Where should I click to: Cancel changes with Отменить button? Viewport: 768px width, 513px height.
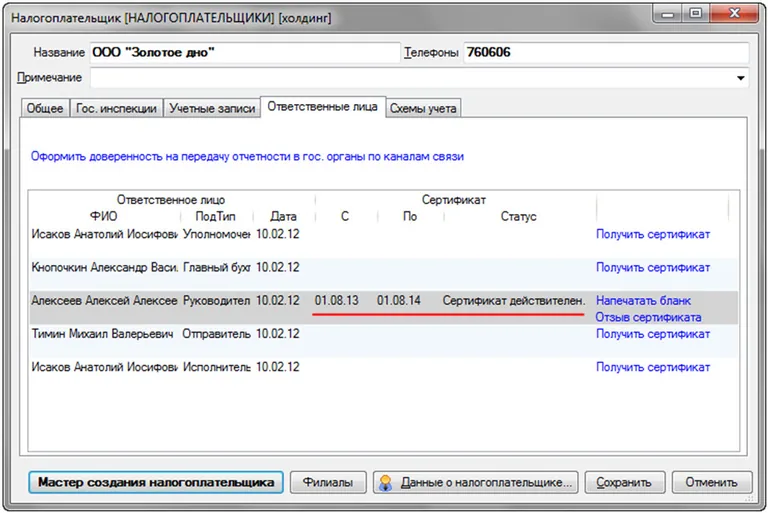pyautogui.click(x=711, y=483)
